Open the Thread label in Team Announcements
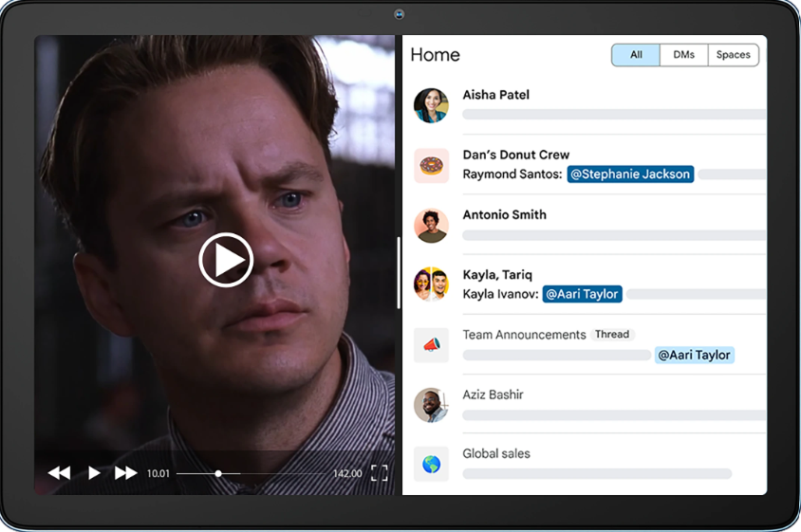Image resolution: width=801 pixels, height=532 pixels. [x=612, y=335]
